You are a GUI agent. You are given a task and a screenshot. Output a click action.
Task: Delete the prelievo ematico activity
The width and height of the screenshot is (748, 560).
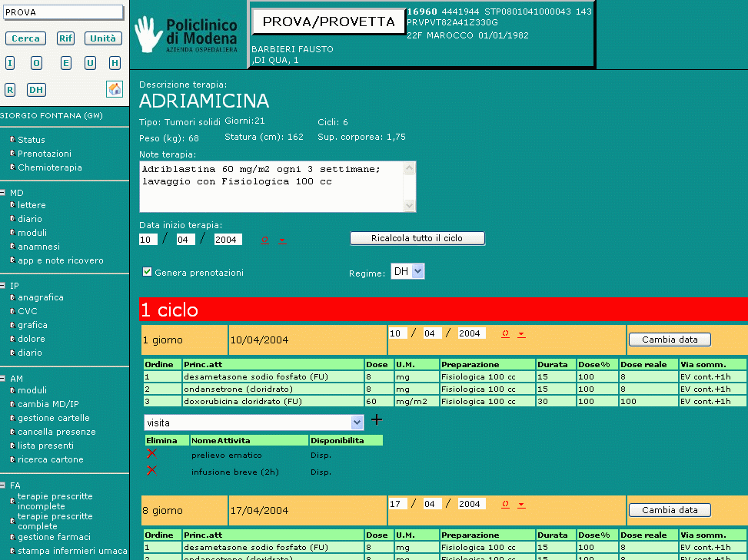coord(151,454)
